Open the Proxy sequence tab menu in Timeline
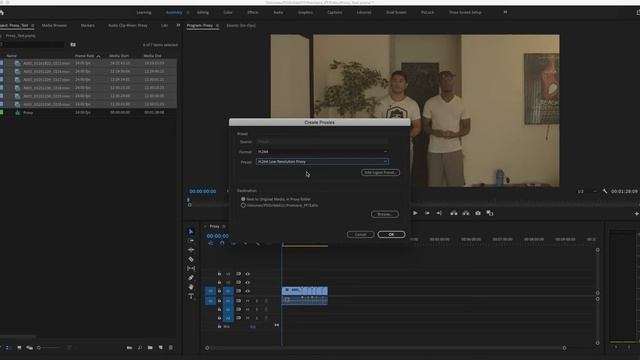 [x=224, y=226]
